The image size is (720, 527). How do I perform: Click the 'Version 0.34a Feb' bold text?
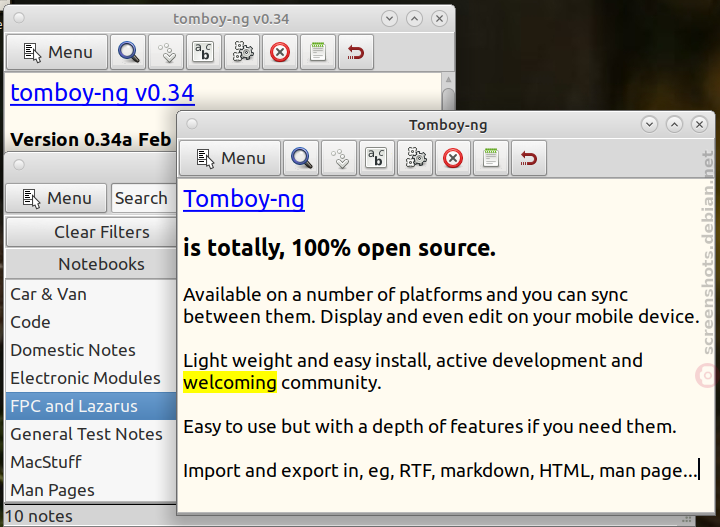pos(90,140)
